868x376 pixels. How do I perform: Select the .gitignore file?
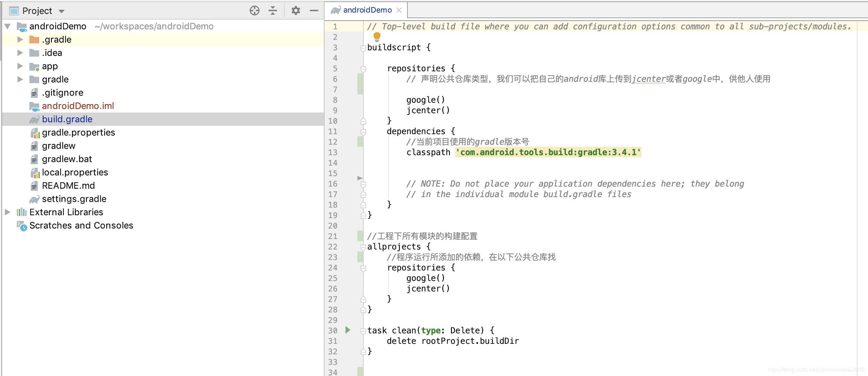point(63,93)
